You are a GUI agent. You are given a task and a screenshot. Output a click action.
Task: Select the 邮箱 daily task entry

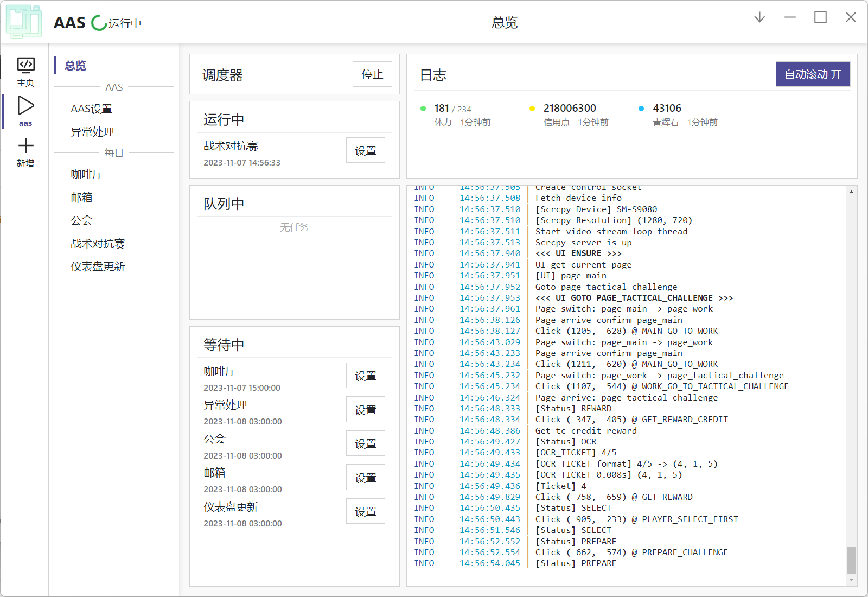click(x=82, y=197)
